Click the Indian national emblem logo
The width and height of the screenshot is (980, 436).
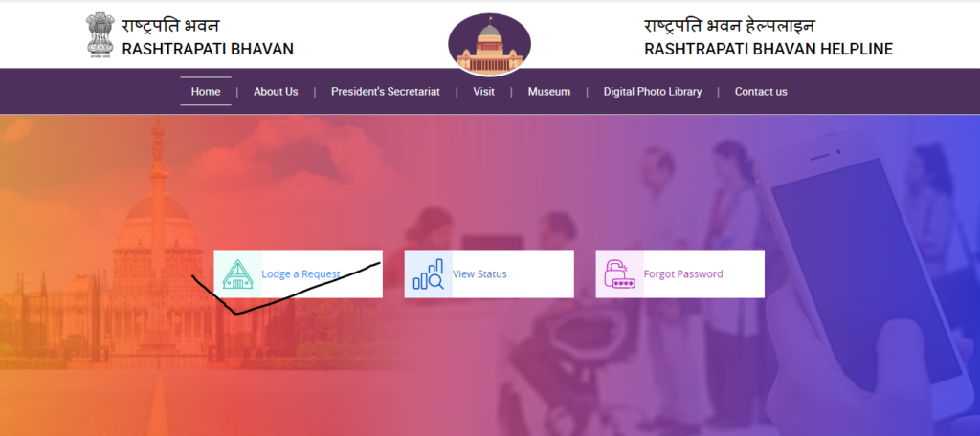(x=100, y=35)
